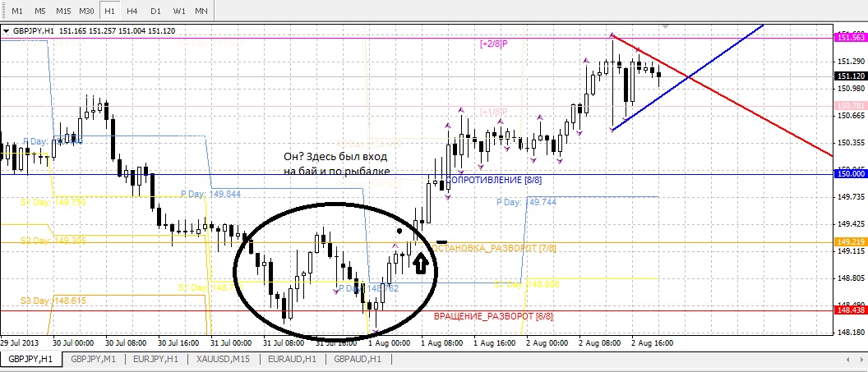The image size is (868, 372).
Task: Click the 151.290 price axis value
Action: (851, 61)
